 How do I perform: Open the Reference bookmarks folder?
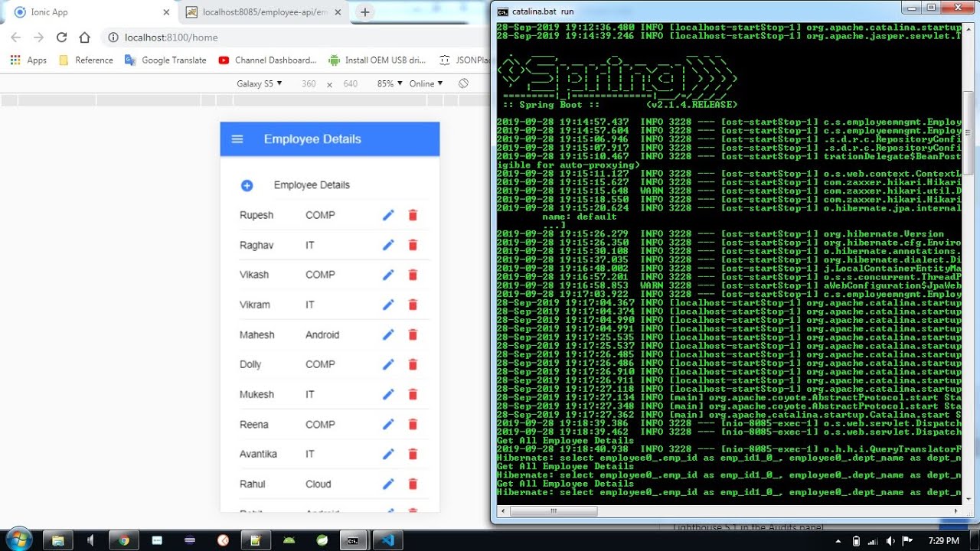86,60
